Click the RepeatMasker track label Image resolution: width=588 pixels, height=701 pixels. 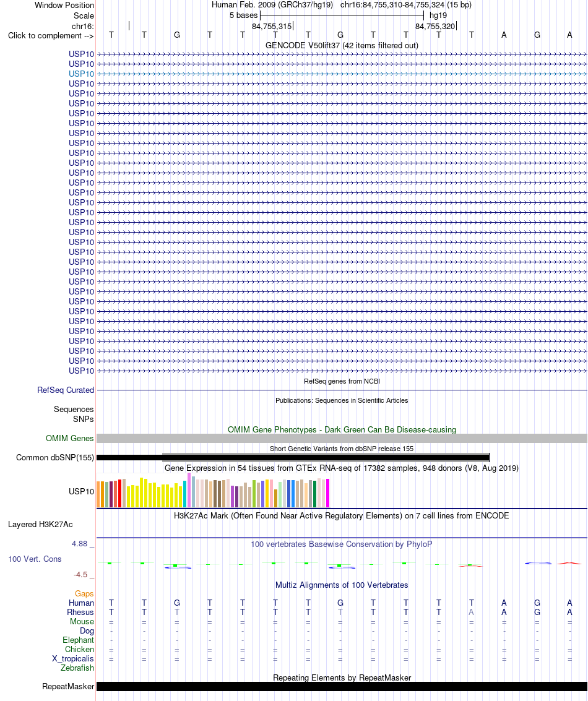point(68,686)
